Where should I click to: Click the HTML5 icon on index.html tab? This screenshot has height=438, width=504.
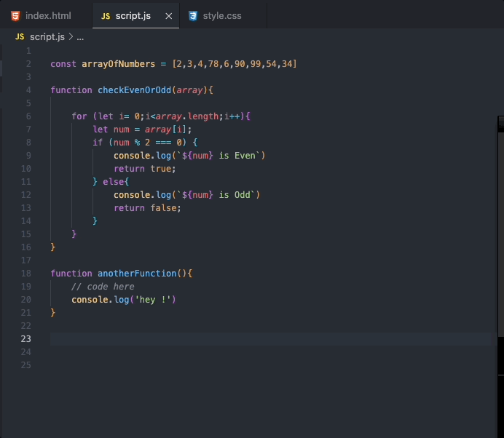(x=15, y=15)
